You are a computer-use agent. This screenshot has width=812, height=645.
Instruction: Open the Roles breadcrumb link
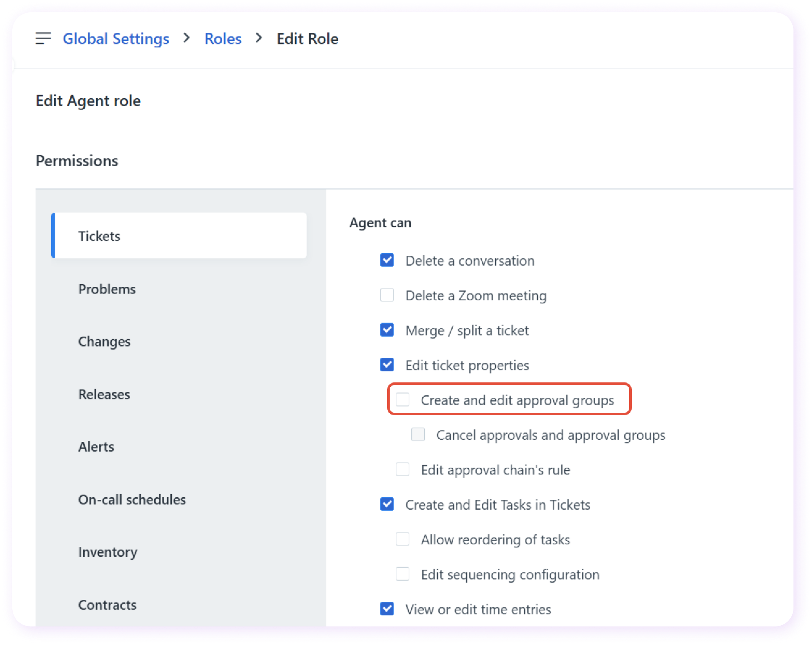tap(223, 39)
